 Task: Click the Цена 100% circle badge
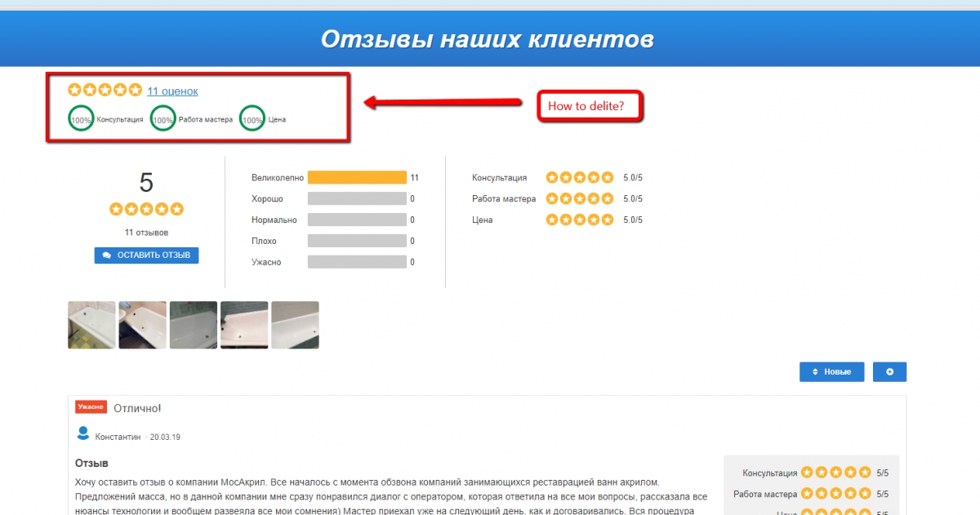click(x=253, y=120)
